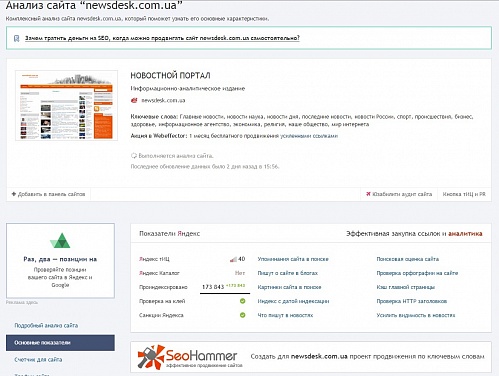The image size is (499, 376).
Task: Click the red favicon beside newsdesk.com.ua
Action: [x=134, y=100]
